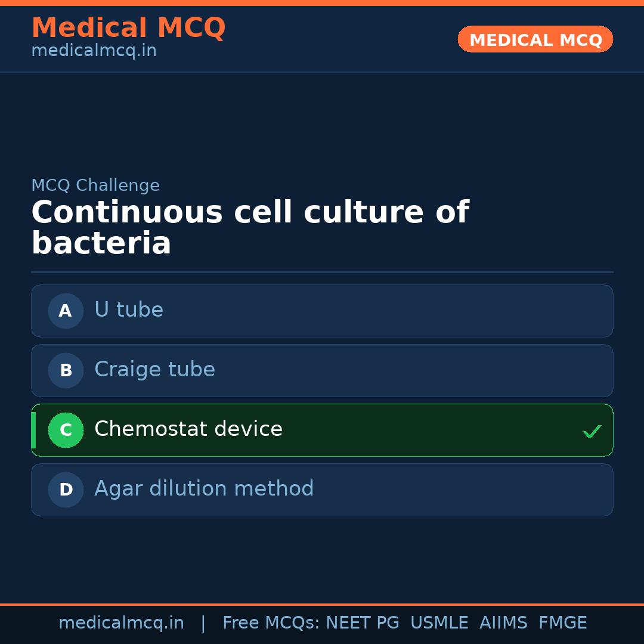Screen dimensions: 644x644
Task: Click the orange MEDICAL MCQ badge
Action: (535, 39)
